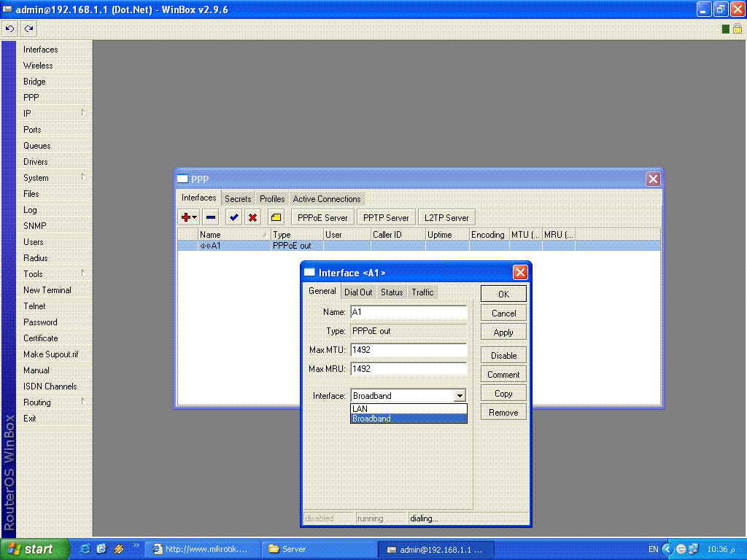Open the Secrets tab in PPP
This screenshot has height=560, width=747.
(238, 198)
